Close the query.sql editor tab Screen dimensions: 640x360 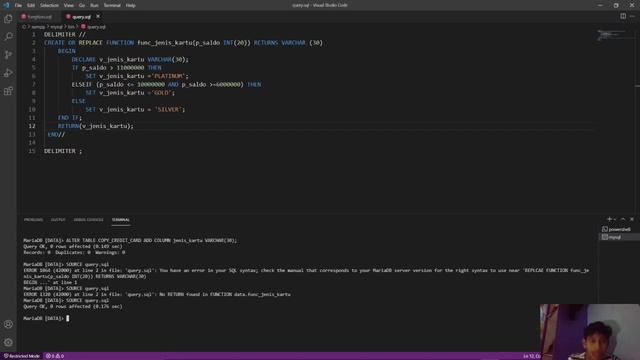tap(98, 16)
